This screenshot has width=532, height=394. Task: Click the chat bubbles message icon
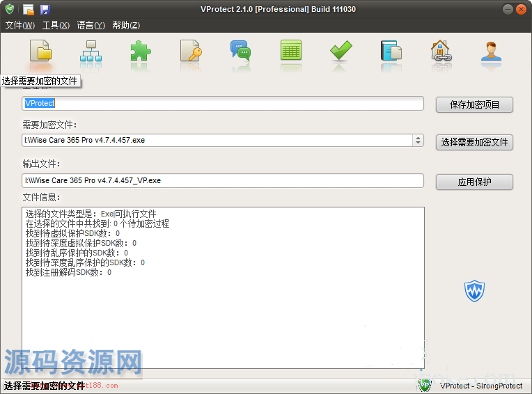[240, 51]
